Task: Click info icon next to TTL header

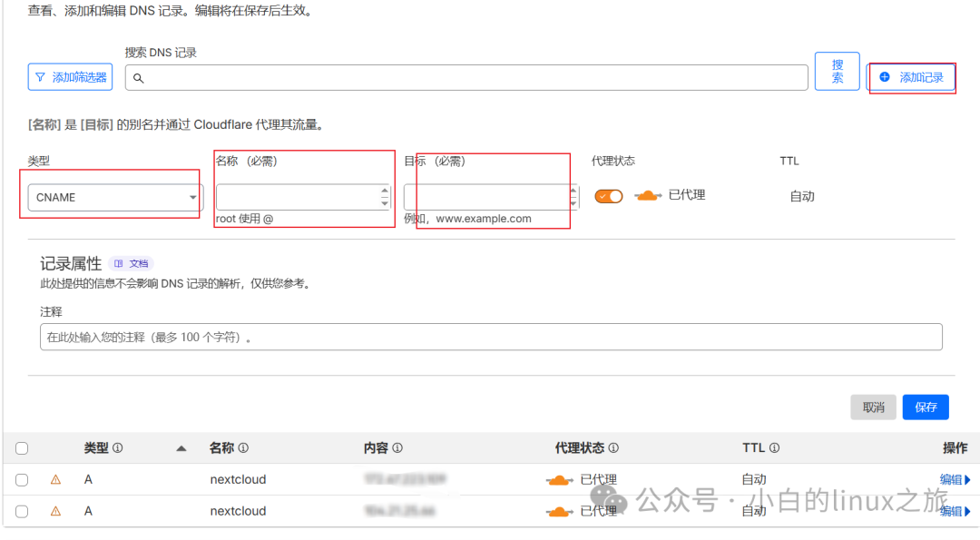Action: coord(774,447)
